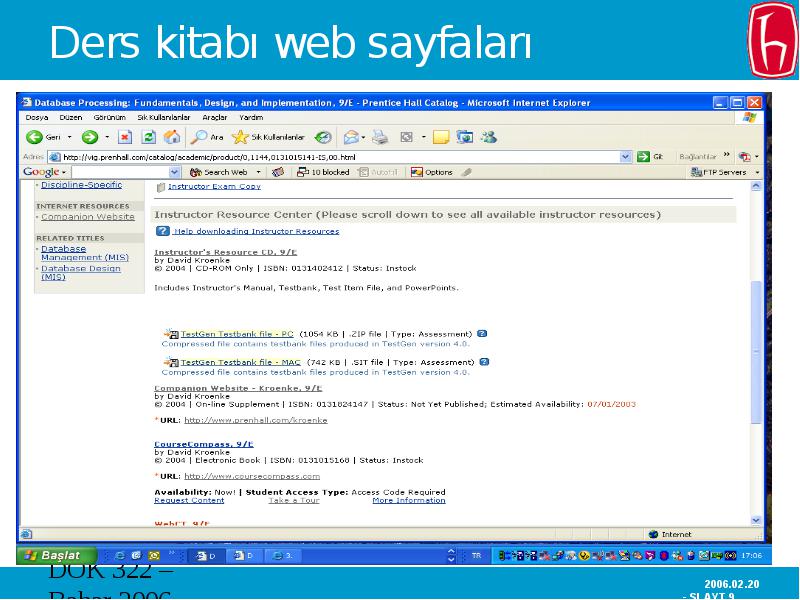The width and height of the screenshot is (800, 600).
Task: Click the Google toolbar search box
Action: click(x=120, y=172)
